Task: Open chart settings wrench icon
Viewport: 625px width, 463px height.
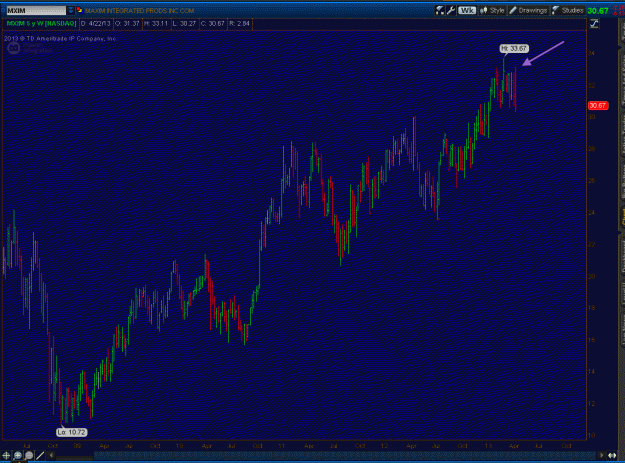Action: click(x=451, y=10)
